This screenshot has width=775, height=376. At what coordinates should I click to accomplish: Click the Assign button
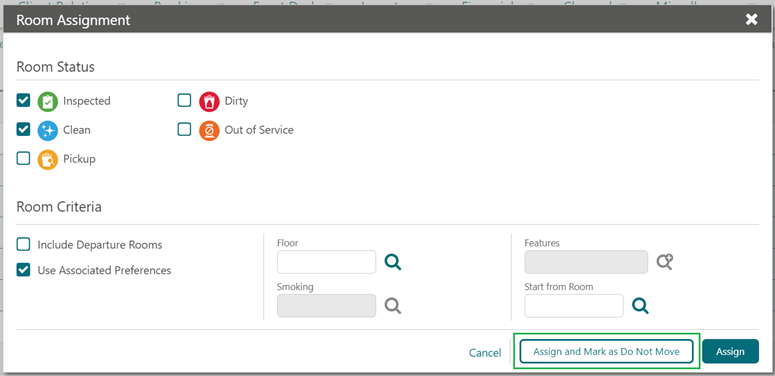[x=731, y=351]
